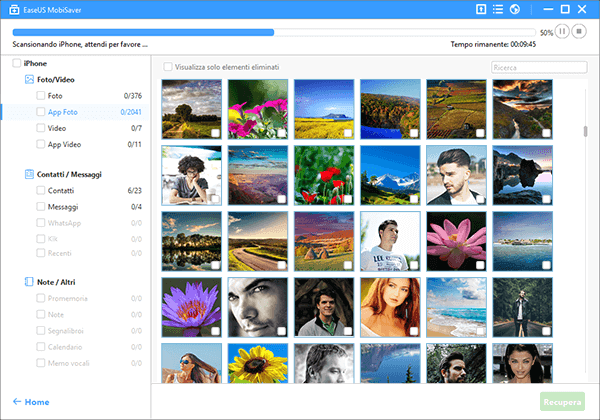The width and height of the screenshot is (600, 420).
Task: Tick the Contatti checkbox
Action: pos(40,190)
